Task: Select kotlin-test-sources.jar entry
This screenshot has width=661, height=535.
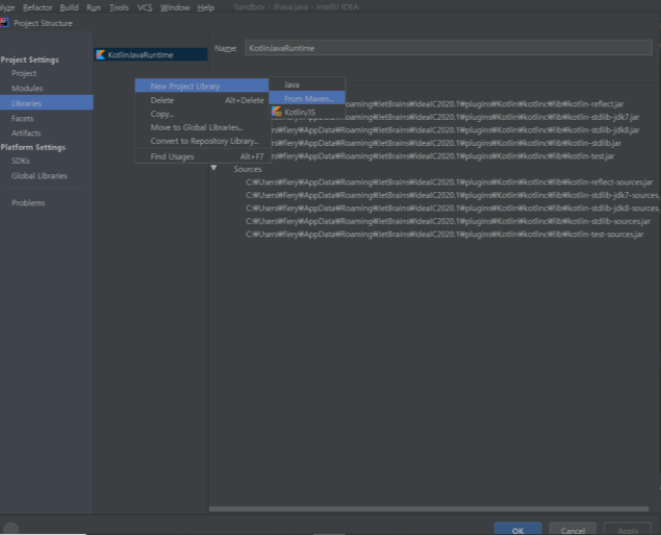Action: click(445, 234)
